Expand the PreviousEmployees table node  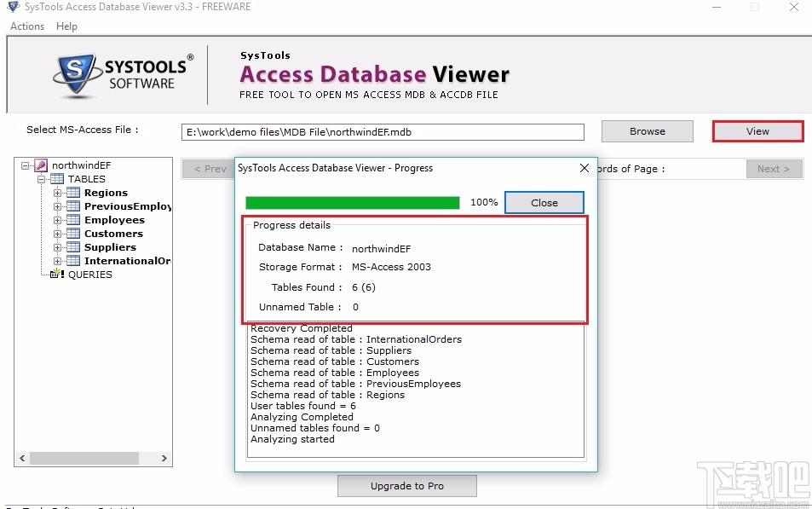click(57, 206)
